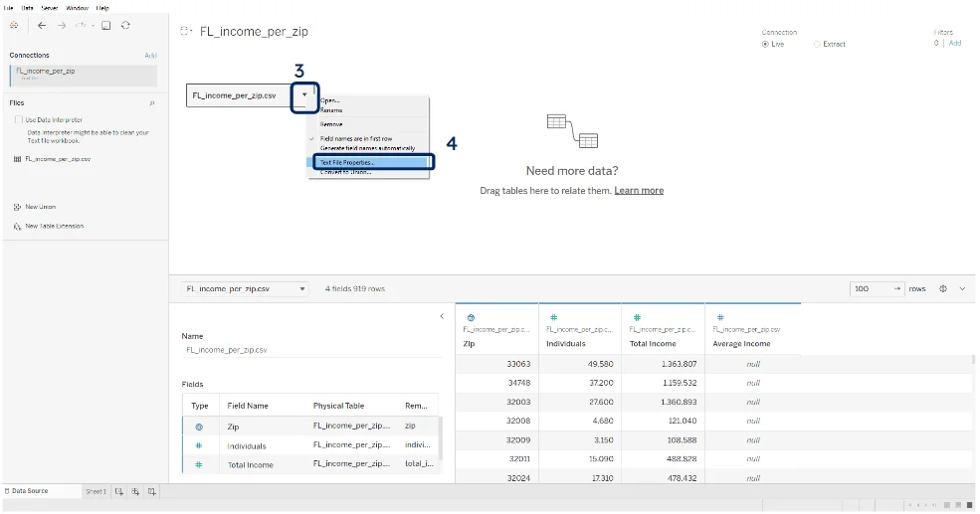Collapse the metadata pane with left chevron
980x514 pixels.
[x=442, y=316]
